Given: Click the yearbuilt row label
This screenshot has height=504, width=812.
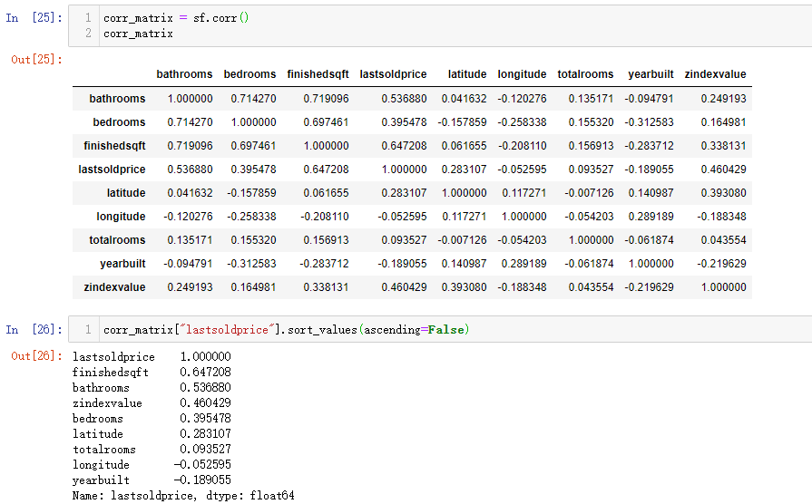Looking at the screenshot, I should tap(122, 264).
